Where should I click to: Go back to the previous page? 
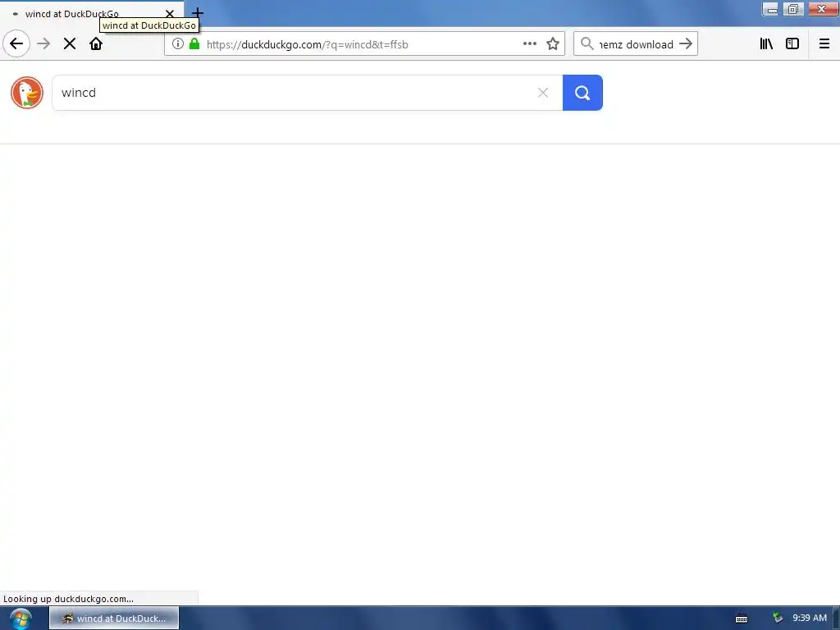[16, 44]
